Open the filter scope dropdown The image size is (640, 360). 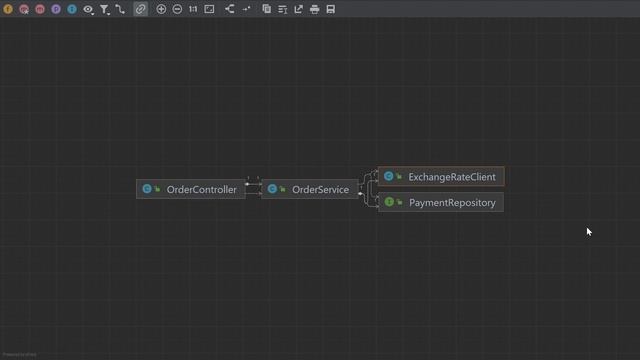coord(104,9)
